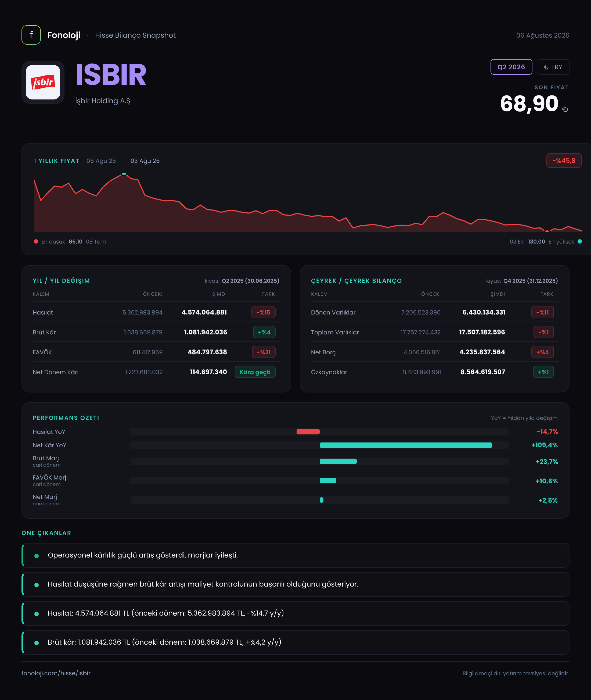Click the teal Net Kâr YoY bar
The image size is (591, 700).
tap(406, 445)
